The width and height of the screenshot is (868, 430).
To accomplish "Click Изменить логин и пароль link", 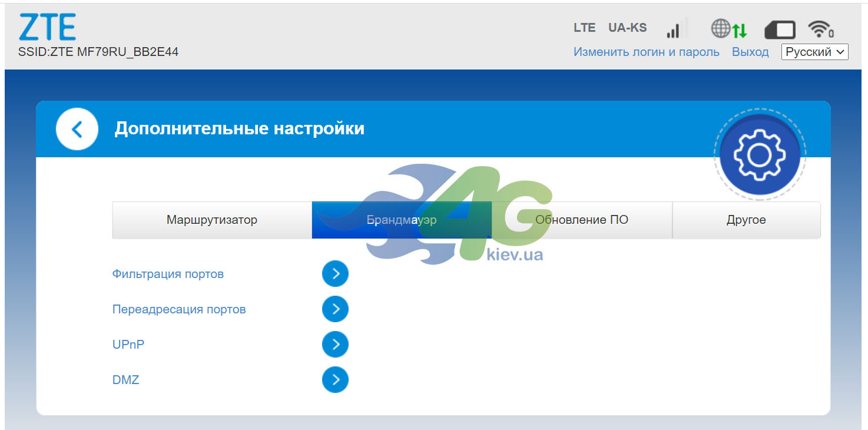I will pos(647,52).
